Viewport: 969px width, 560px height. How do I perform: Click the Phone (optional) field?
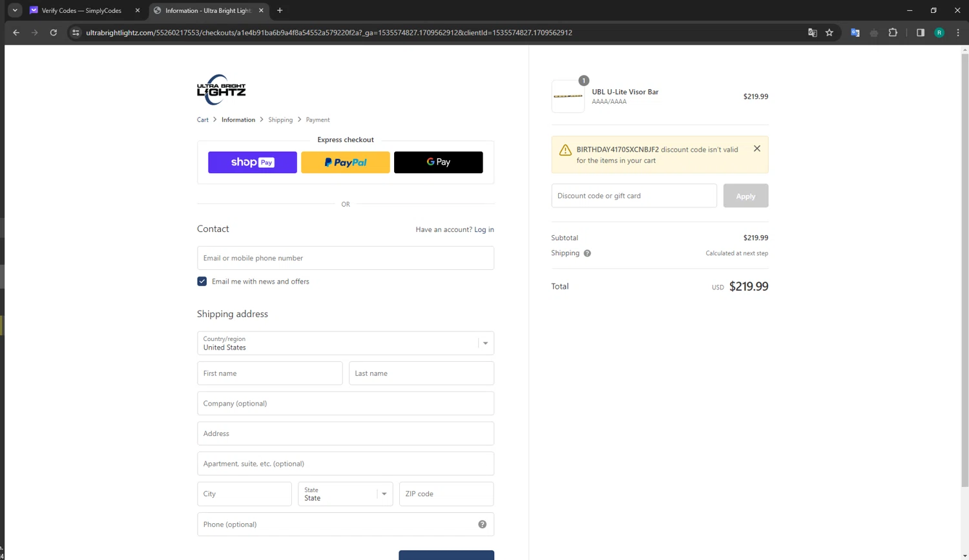pos(346,524)
